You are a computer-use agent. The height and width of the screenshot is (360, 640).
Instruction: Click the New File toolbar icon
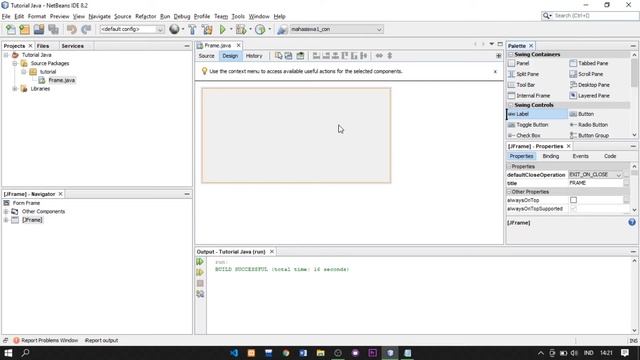click(11, 29)
